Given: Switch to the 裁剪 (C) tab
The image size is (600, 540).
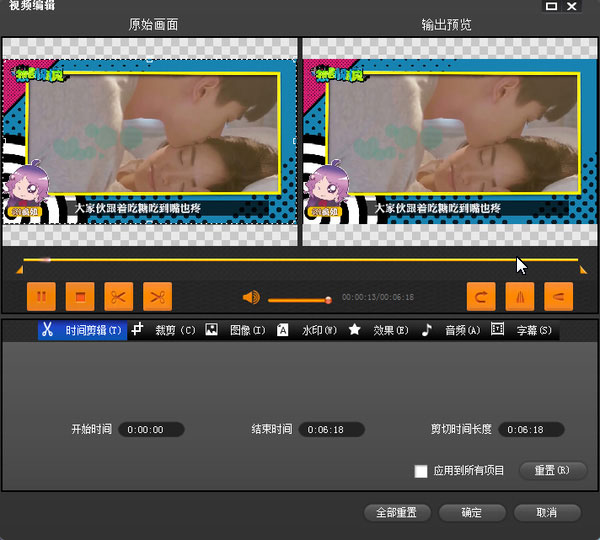Looking at the screenshot, I should pos(164,330).
